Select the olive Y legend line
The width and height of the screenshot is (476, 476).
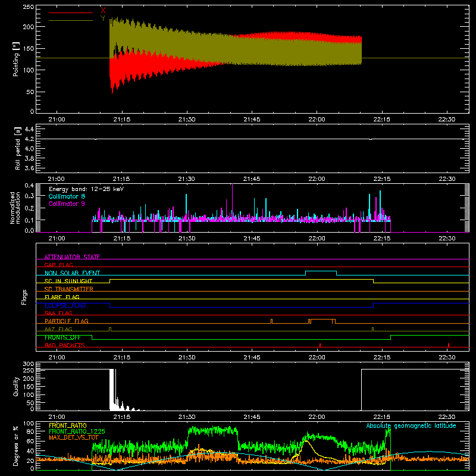pyautogui.click(x=71, y=21)
